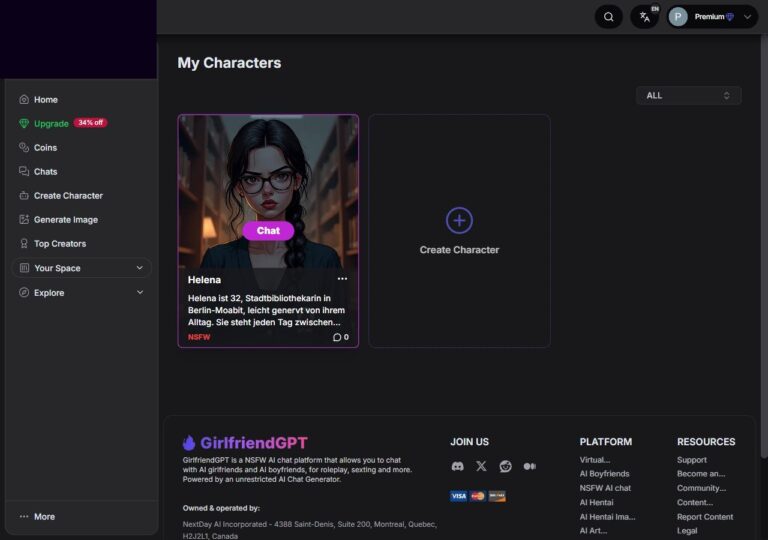Click the My Characters heading
This screenshot has height=540, width=768.
point(229,63)
